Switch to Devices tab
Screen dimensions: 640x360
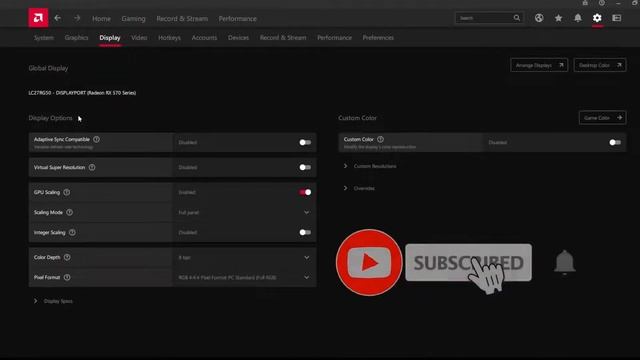pyautogui.click(x=238, y=38)
